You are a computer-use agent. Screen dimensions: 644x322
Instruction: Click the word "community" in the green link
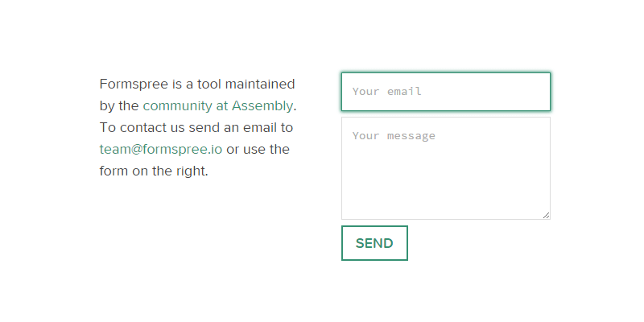click(177, 105)
